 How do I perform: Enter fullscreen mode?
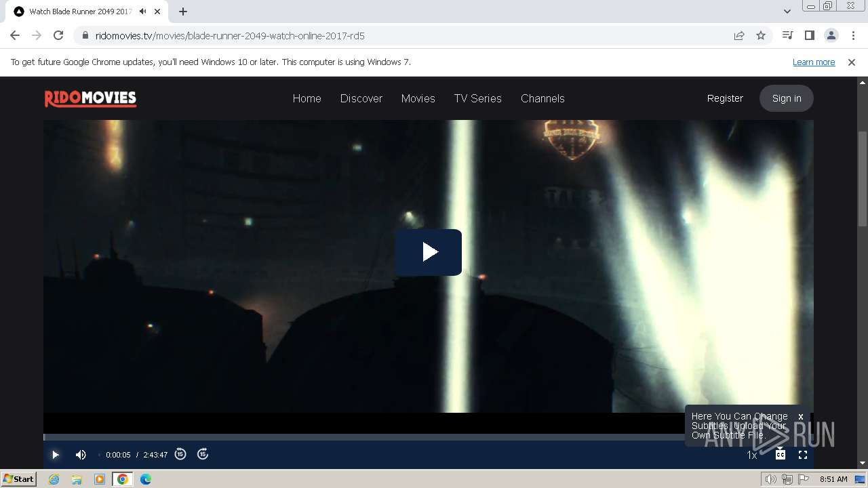pyautogui.click(x=803, y=455)
